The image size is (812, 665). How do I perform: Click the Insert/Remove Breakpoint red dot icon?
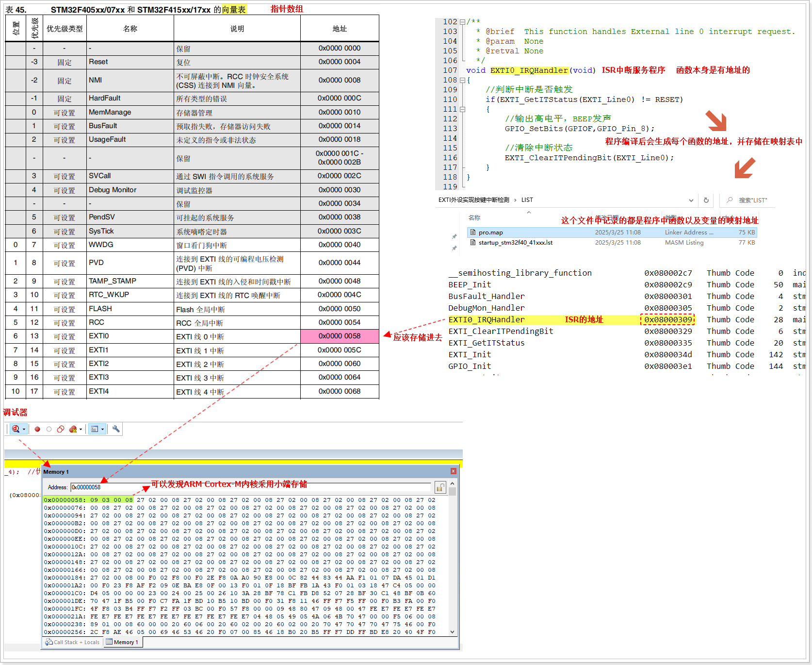[37, 429]
